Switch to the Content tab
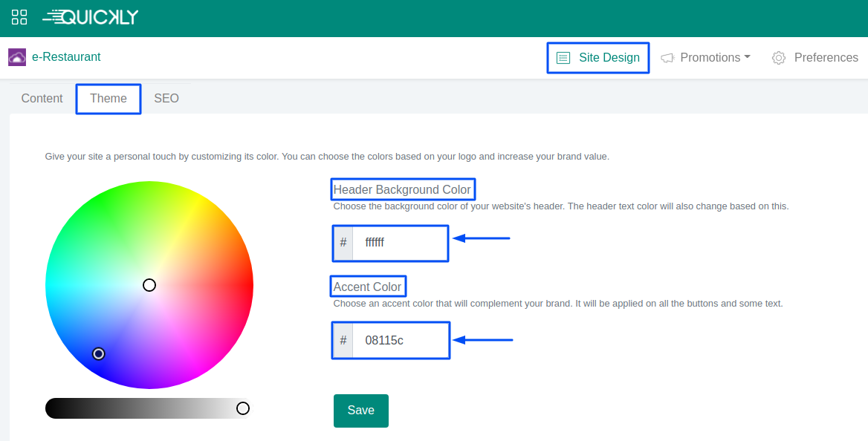 tap(42, 98)
